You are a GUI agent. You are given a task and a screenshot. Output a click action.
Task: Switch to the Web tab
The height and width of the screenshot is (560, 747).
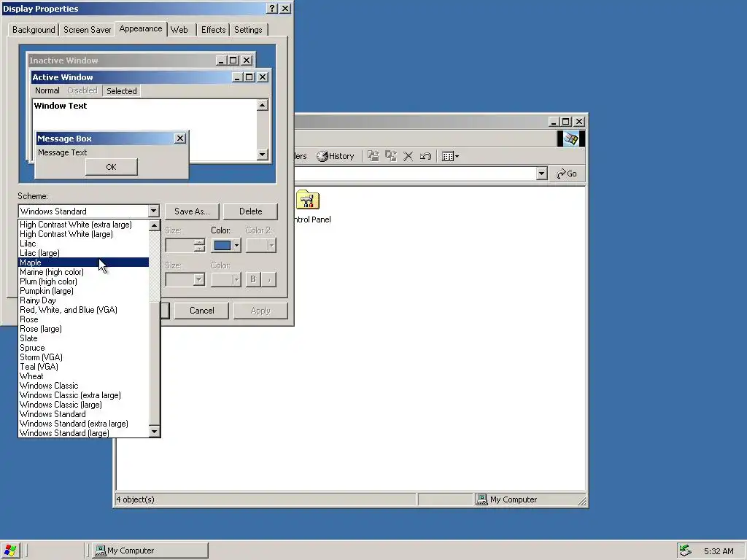[179, 29]
